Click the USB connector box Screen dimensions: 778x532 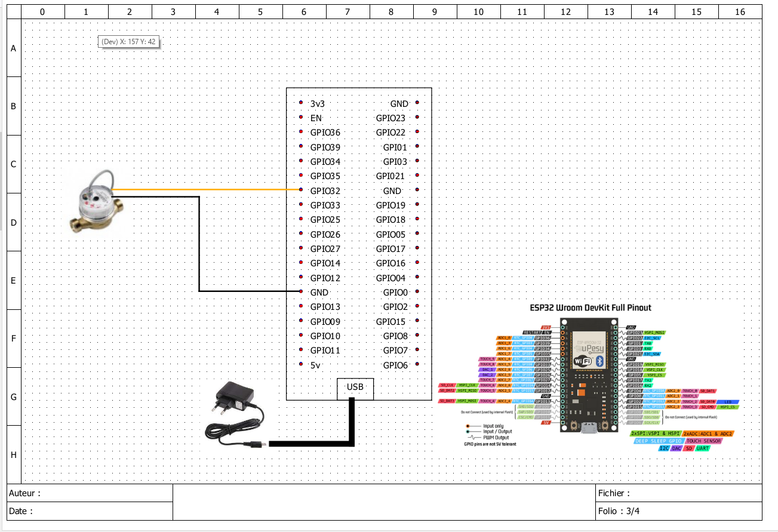(x=355, y=388)
